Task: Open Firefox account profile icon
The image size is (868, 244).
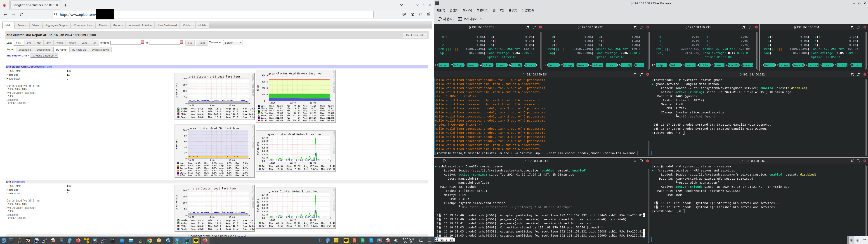Action: [x=413, y=14]
